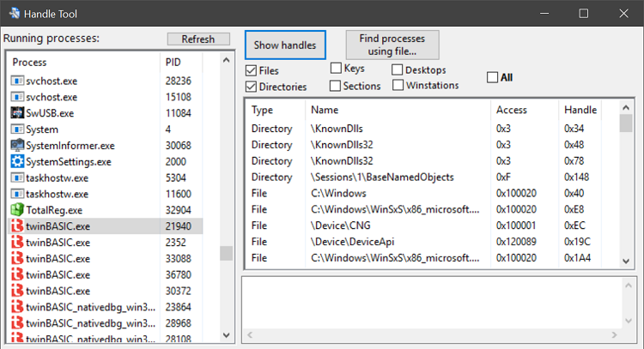This screenshot has width=644, height=349.
Task: Click the System process icon
Action: pos(17,129)
